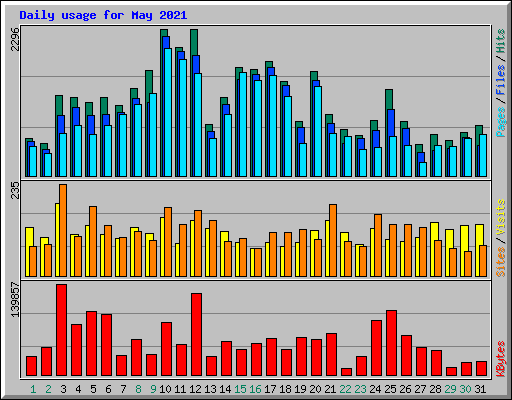Click the green weekend day label 22
Viewport: 512px width, 400px height.
pos(345,389)
